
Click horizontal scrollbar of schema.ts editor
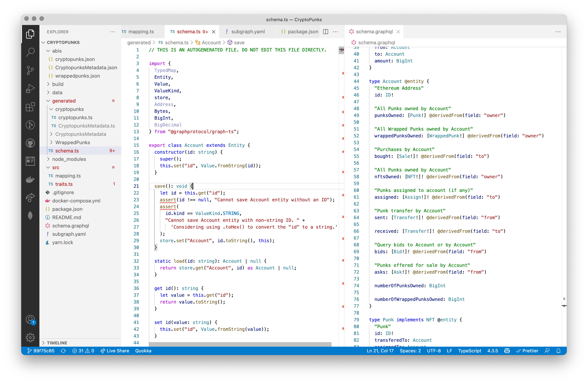(x=240, y=344)
